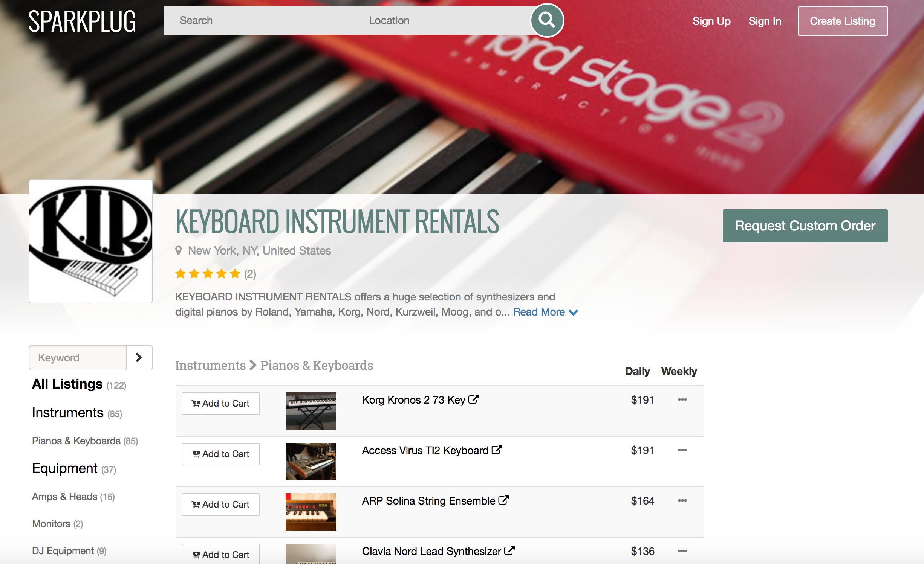924x564 pixels.
Task: Click the Sign Up link
Action: (711, 21)
